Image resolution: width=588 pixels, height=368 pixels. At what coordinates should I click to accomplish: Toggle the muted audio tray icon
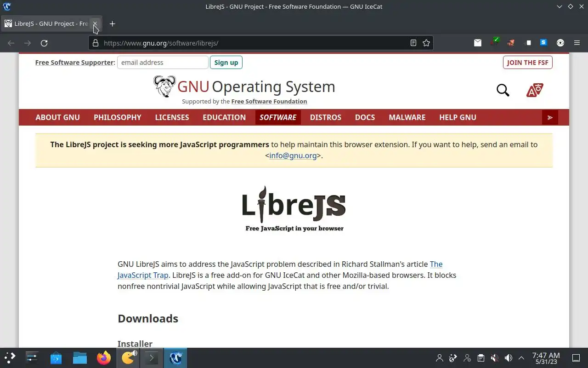[495, 358]
